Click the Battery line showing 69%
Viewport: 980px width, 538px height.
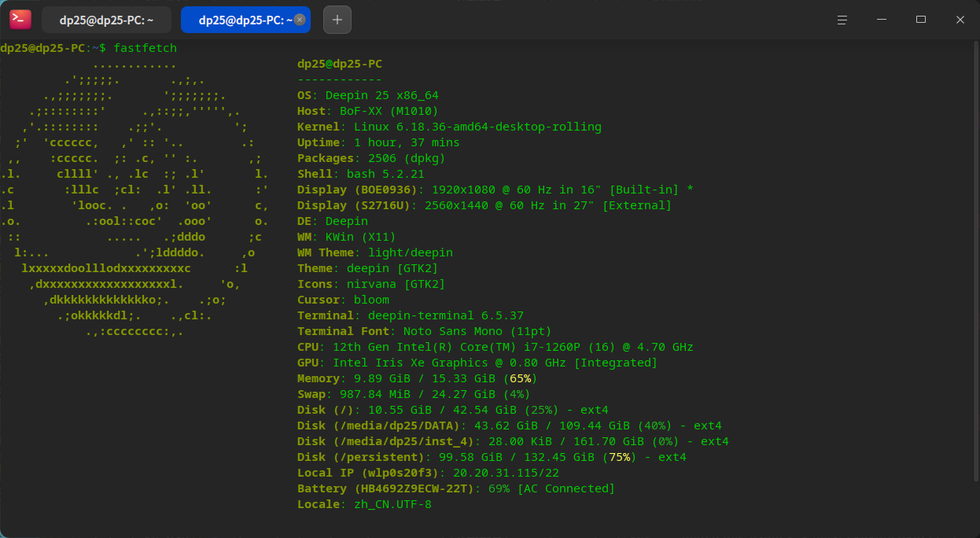456,488
